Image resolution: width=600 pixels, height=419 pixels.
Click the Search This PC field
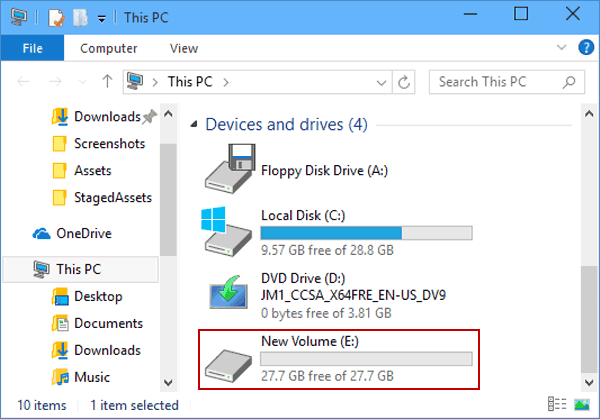click(507, 82)
